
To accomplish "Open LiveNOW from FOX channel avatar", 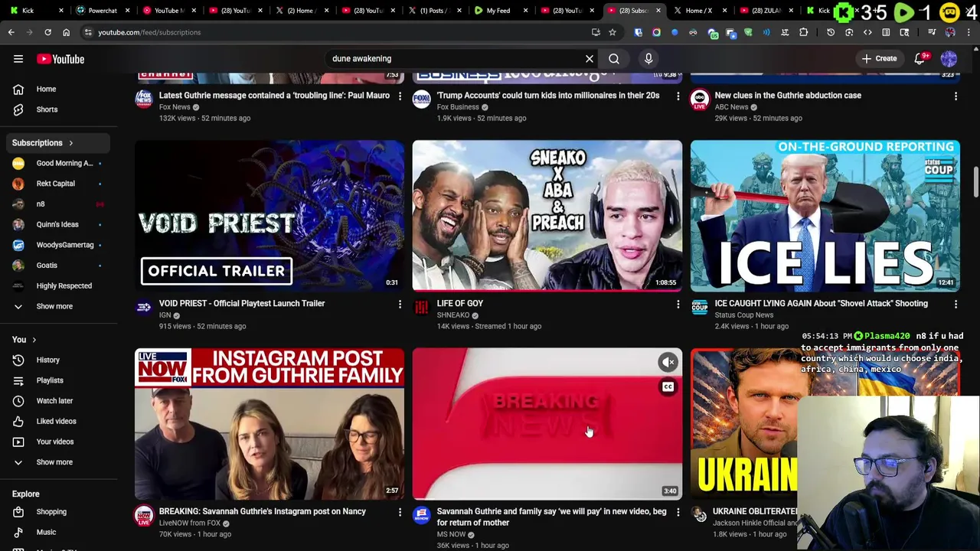I will 144,516.
